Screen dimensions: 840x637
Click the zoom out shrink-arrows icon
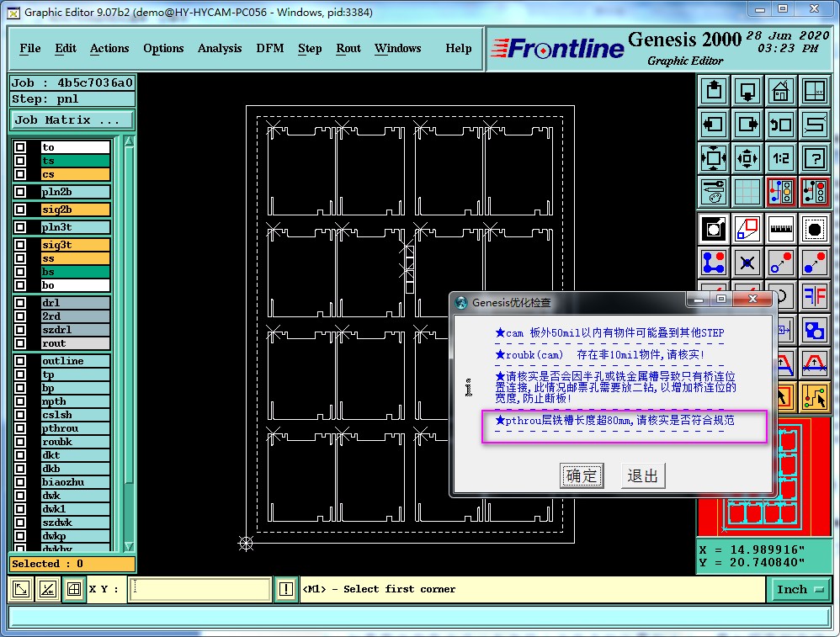(x=747, y=158)
